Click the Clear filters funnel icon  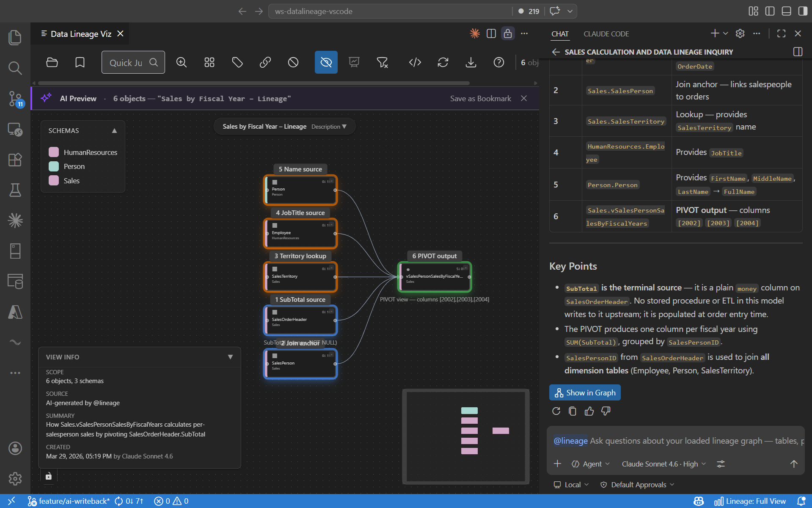point(382,62)
